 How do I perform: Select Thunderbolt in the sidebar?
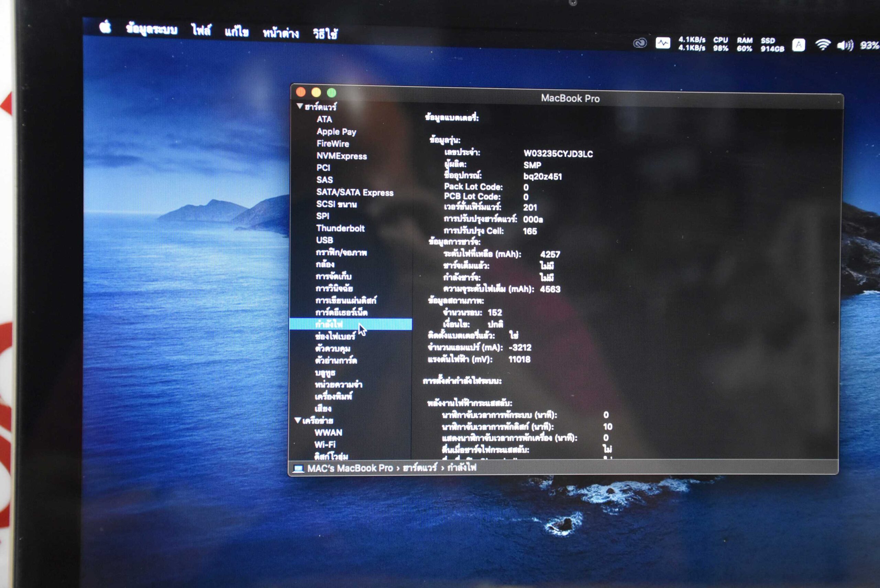pos(340,228)
